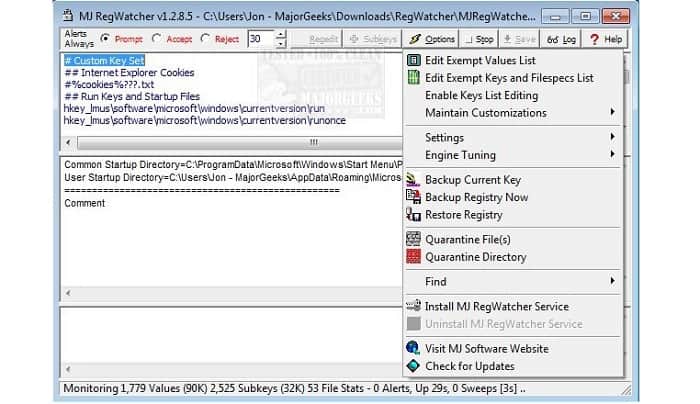Click the Edit Exempt Values List icon
The height and width of the screenshot is (404, 700).
[414, 60]
